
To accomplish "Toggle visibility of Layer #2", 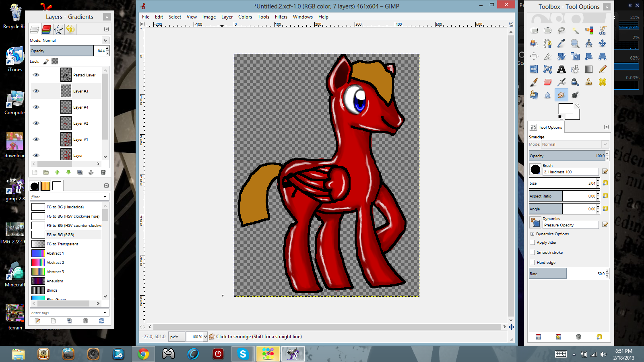I will (36, 123).
